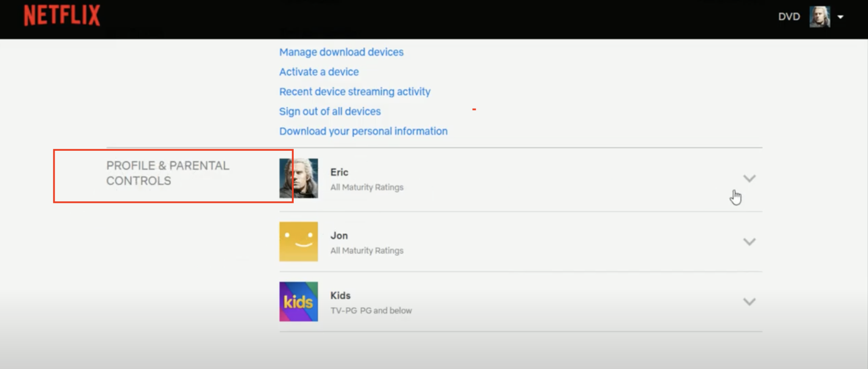Select the Kids profile name
The image size is (868, 369).
(x=340, y=296)
